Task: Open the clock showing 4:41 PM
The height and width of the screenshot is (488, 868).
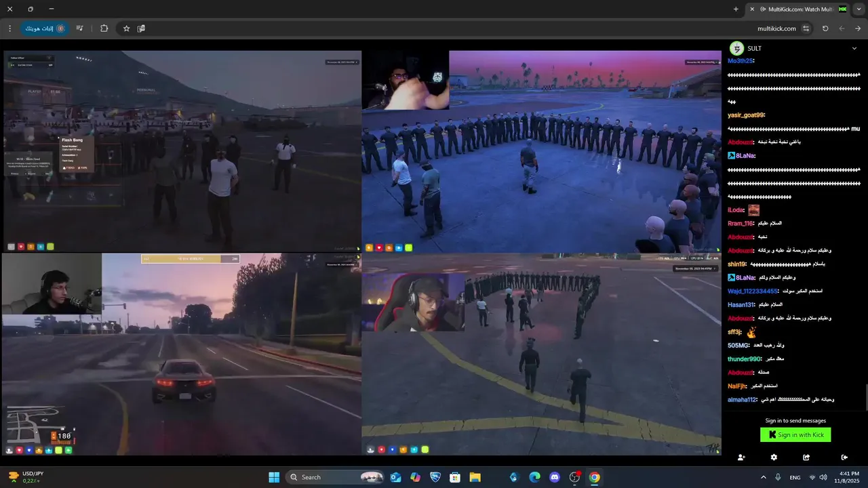Action: pos(849,477)
